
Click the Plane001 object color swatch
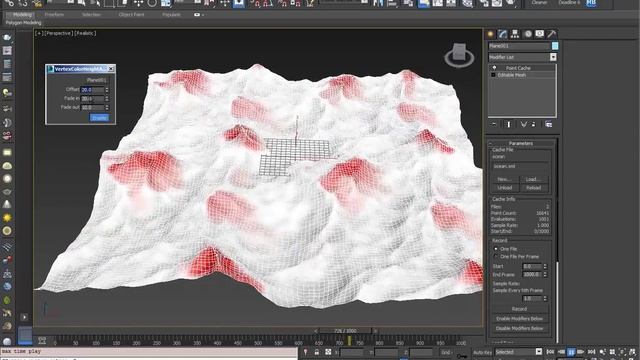555,46
